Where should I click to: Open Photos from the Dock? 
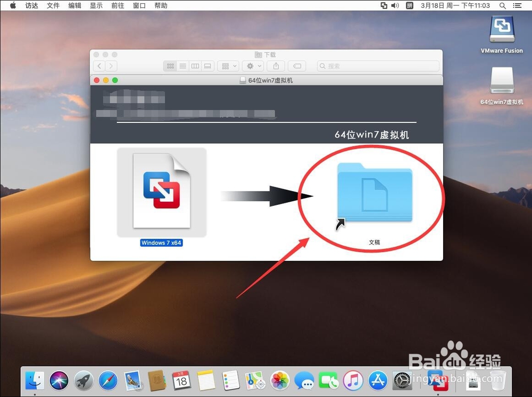280,380
